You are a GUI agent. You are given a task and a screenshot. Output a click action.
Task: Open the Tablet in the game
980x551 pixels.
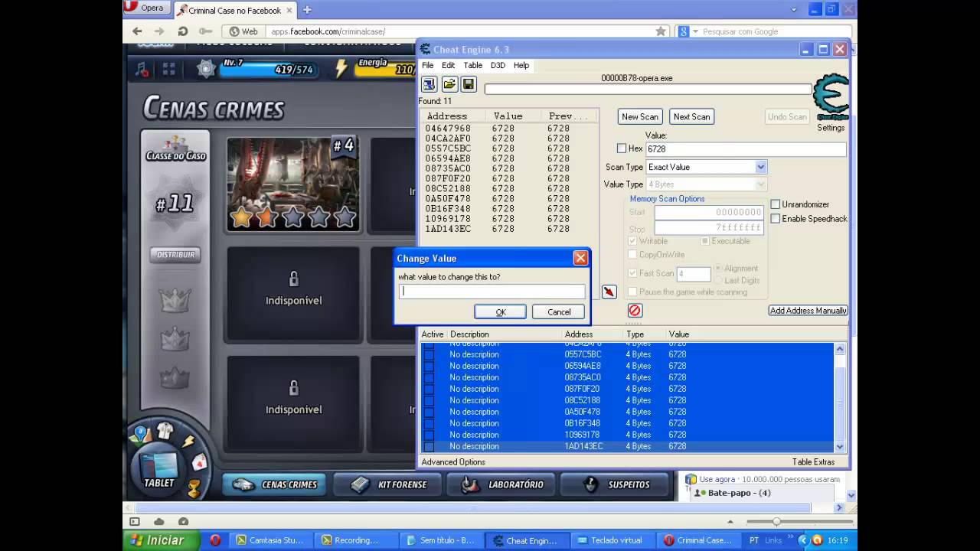[x=159, y=469]
